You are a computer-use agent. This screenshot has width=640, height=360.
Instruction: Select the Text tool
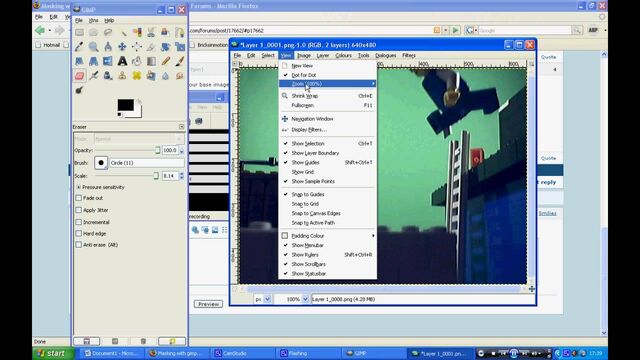point(122,61)
